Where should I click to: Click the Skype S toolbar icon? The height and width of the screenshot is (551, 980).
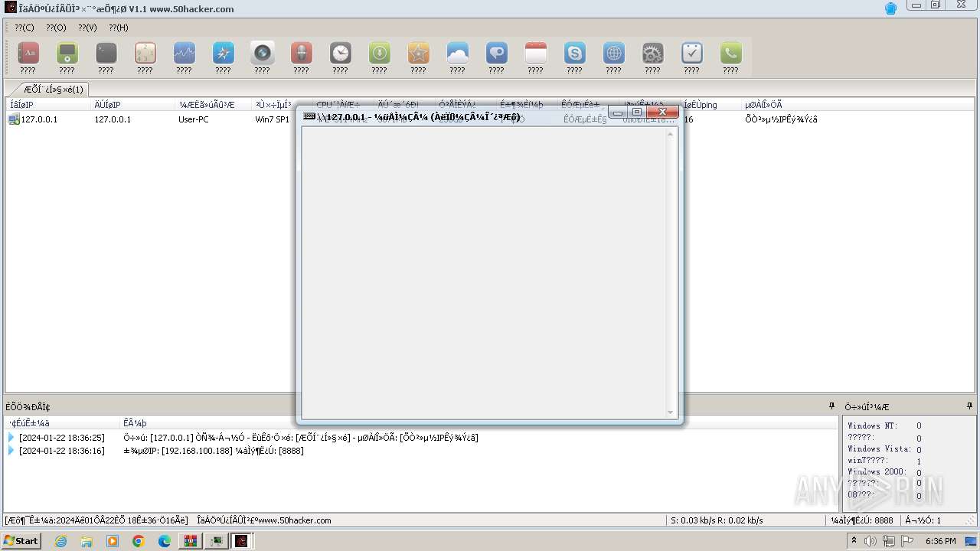(575, 53)
